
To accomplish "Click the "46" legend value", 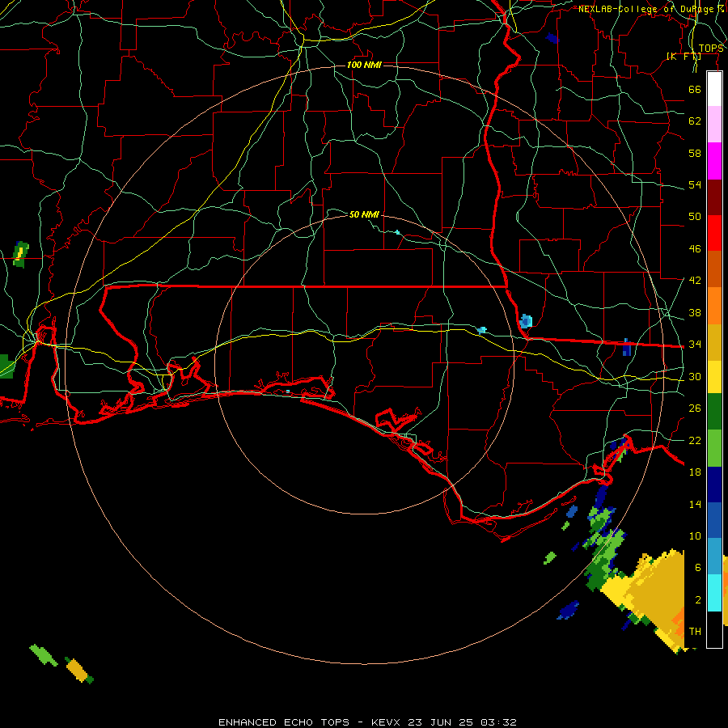I will (695, 249).
